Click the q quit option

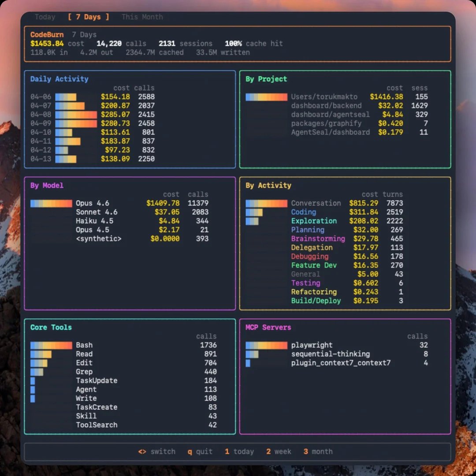pyautogui.click(x=200, y=451)
